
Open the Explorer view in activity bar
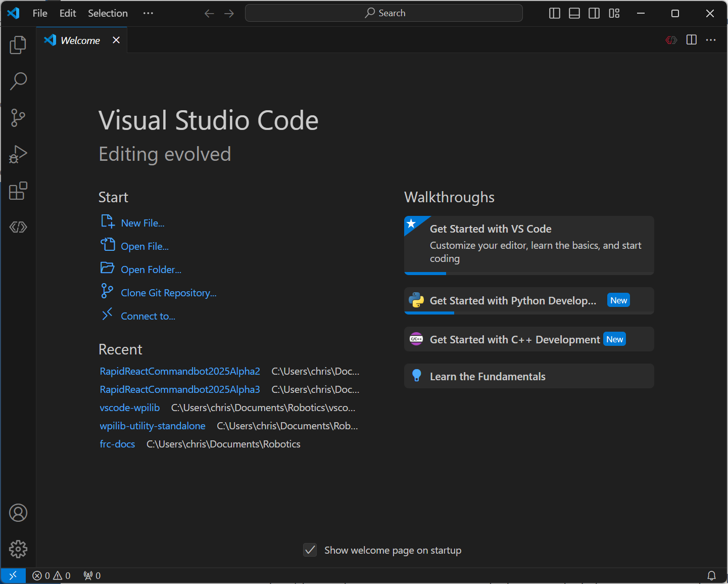(x=18, y=45)
